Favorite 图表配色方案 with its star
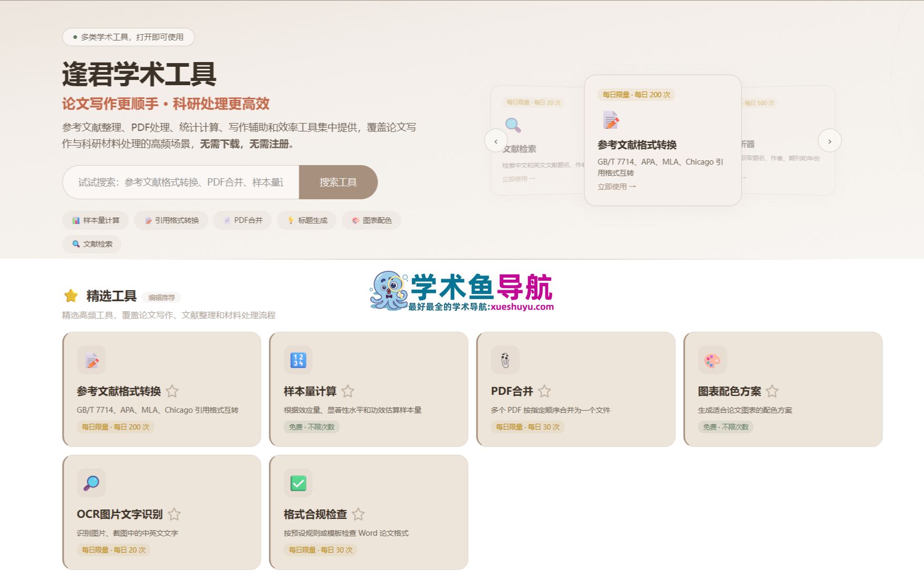The width and height of the screenshot is (924, 582). click(772, 391)
